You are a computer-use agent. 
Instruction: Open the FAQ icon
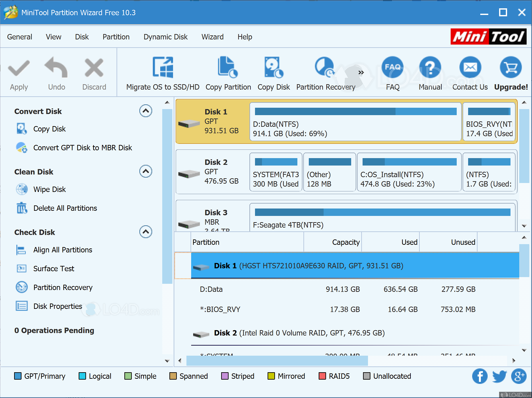tap(392, 67)
